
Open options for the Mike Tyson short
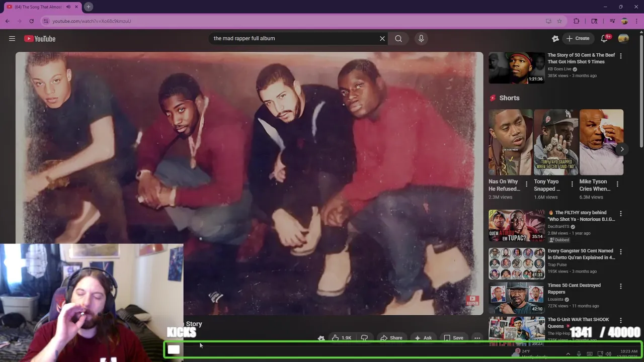point(617,184)
